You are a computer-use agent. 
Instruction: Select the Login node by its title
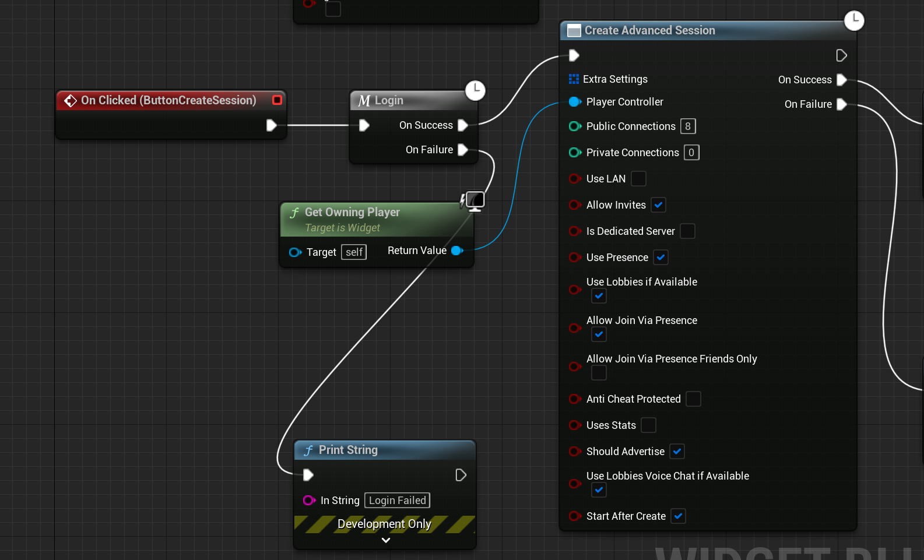coord(389,100)
